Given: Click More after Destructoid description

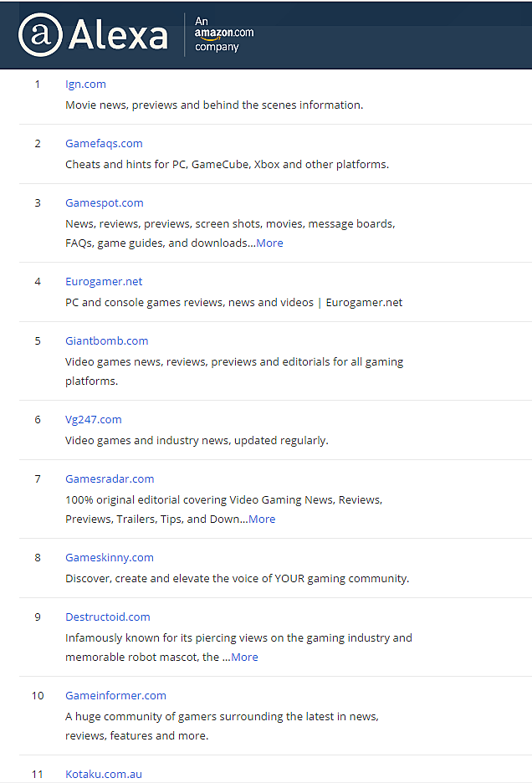Looking at the screenshot, I should coord(244,658).
